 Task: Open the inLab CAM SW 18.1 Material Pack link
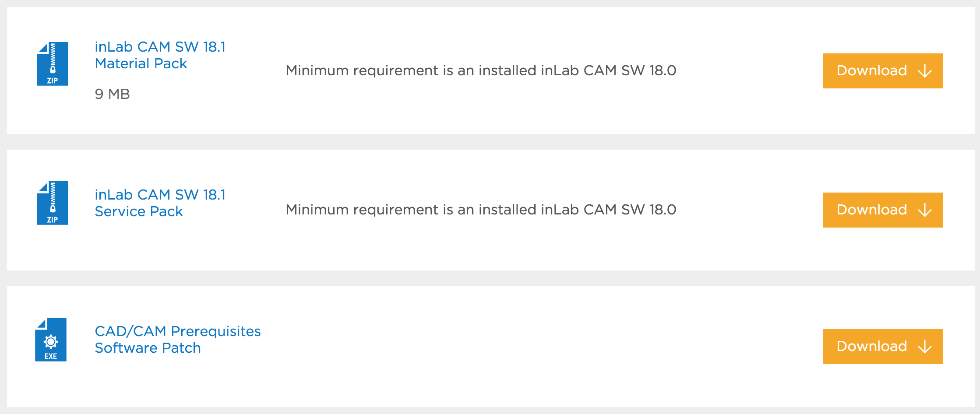160,47
